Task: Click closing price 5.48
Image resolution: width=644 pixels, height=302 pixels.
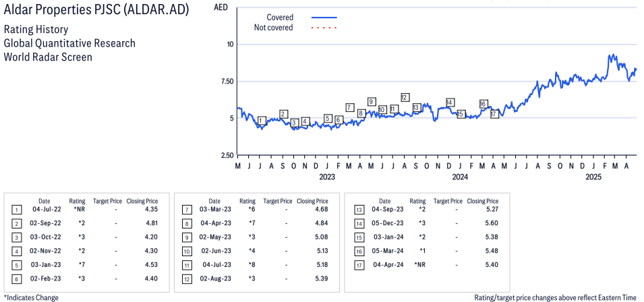Action: (492, 251)
